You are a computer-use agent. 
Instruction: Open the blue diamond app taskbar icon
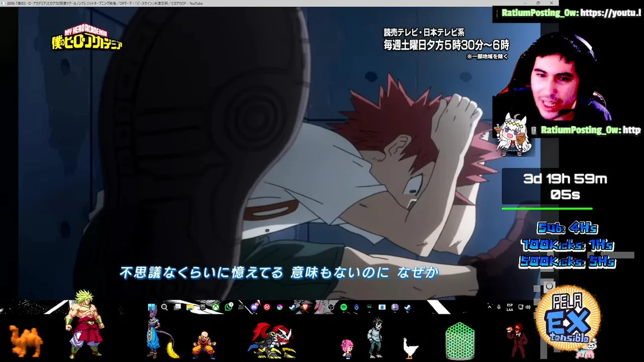(356, 307)
